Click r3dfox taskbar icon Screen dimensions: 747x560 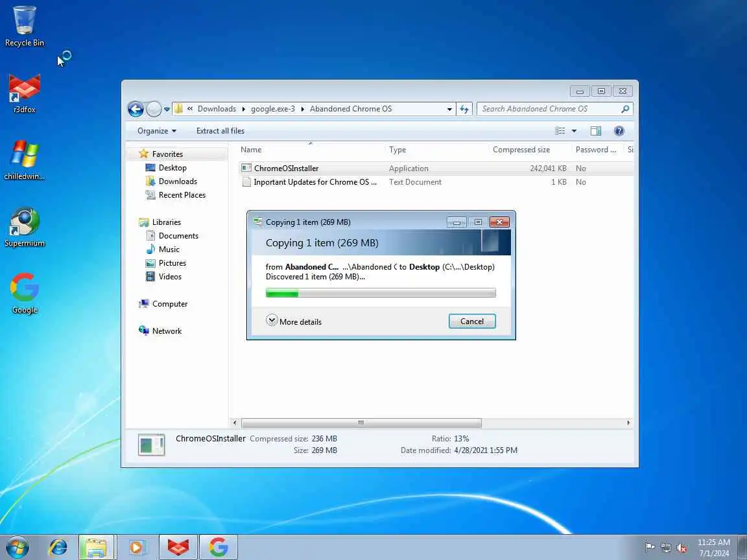tap(178, 547)
